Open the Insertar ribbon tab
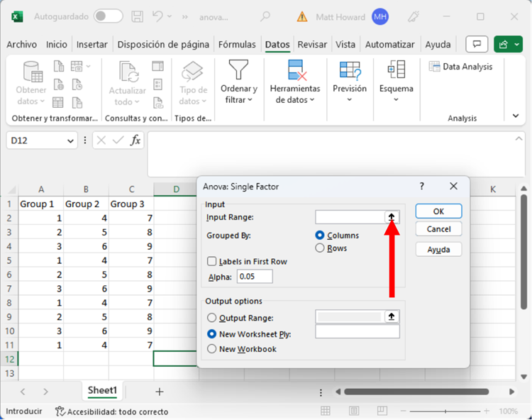This screenshot has width=532, height=420. pos(92,44)
